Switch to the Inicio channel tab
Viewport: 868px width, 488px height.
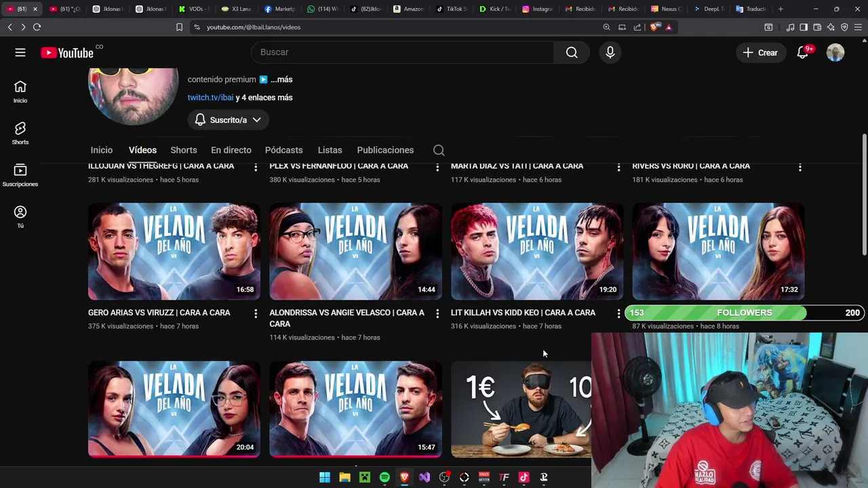[102, 150]
